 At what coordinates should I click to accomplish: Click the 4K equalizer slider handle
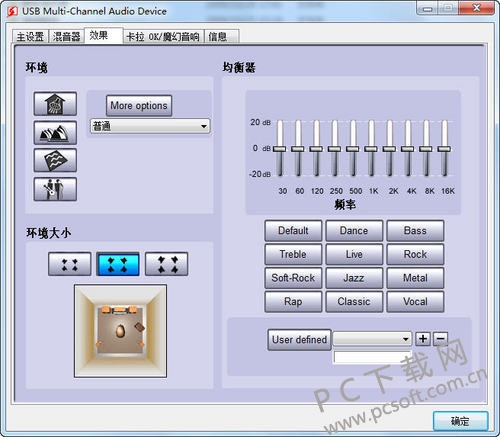408,149
